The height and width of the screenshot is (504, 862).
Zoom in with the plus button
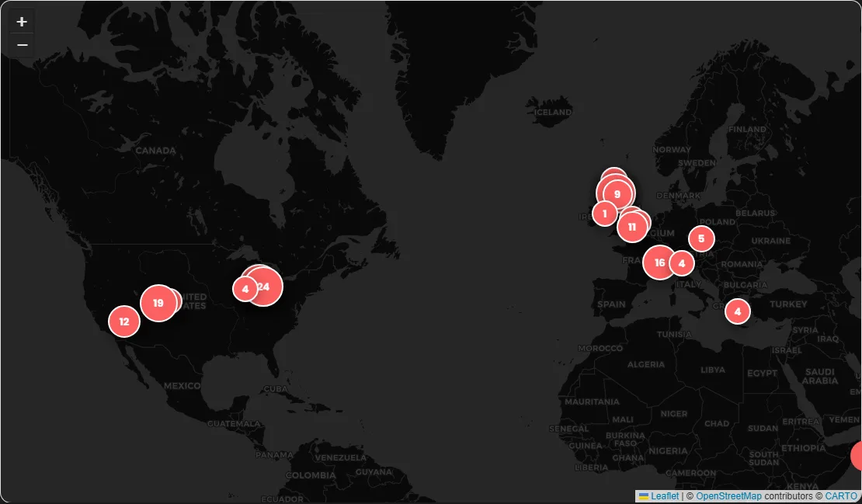pos(22,22)
